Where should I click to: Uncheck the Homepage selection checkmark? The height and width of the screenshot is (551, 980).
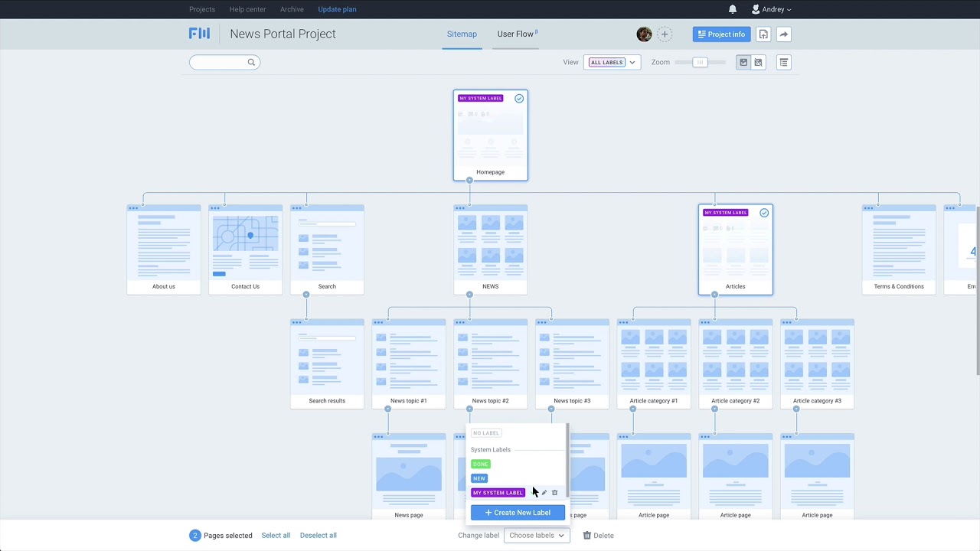519,99
